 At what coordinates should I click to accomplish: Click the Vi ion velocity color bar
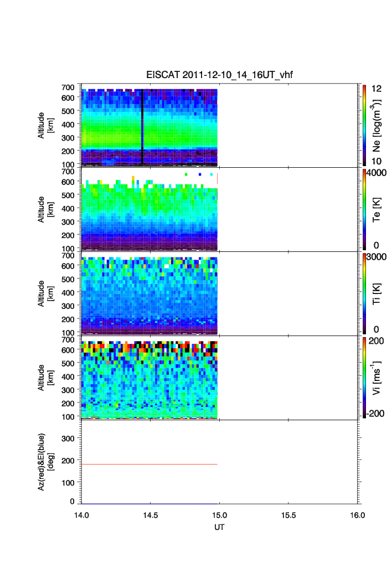pos(364,378)
